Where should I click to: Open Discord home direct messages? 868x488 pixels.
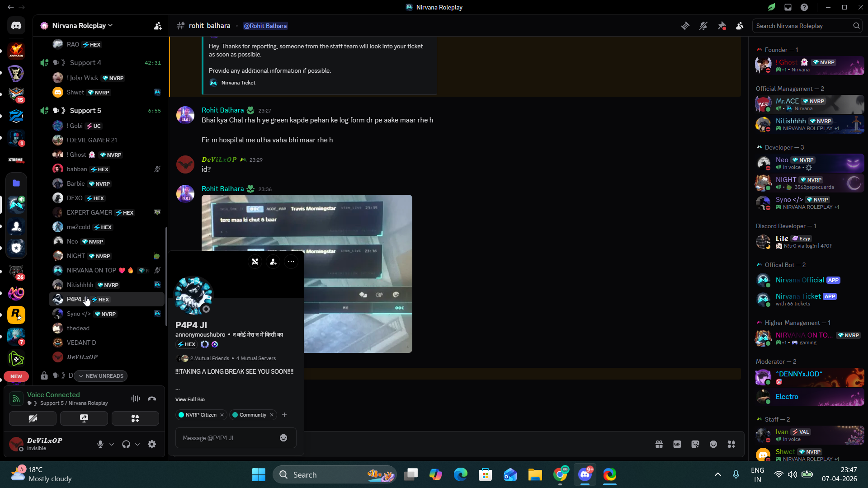pyautogui.click(x=16, y=26)
